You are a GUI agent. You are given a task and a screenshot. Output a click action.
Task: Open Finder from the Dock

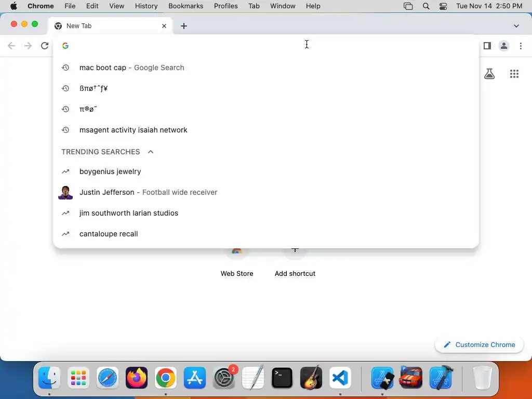[x=49, y=378]
